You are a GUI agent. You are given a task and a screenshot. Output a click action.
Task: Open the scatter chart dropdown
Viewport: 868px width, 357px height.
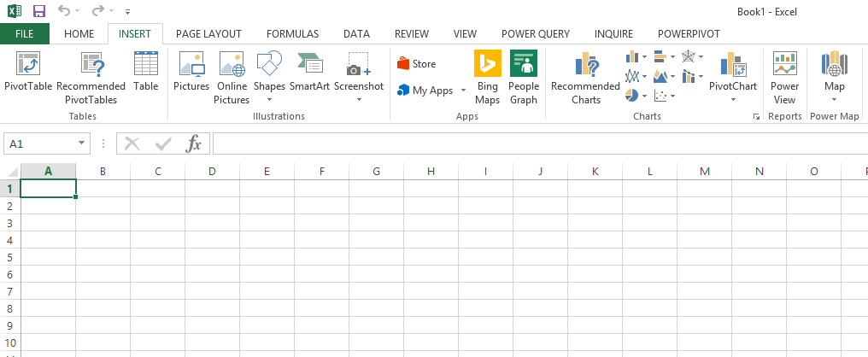[672, 95]
